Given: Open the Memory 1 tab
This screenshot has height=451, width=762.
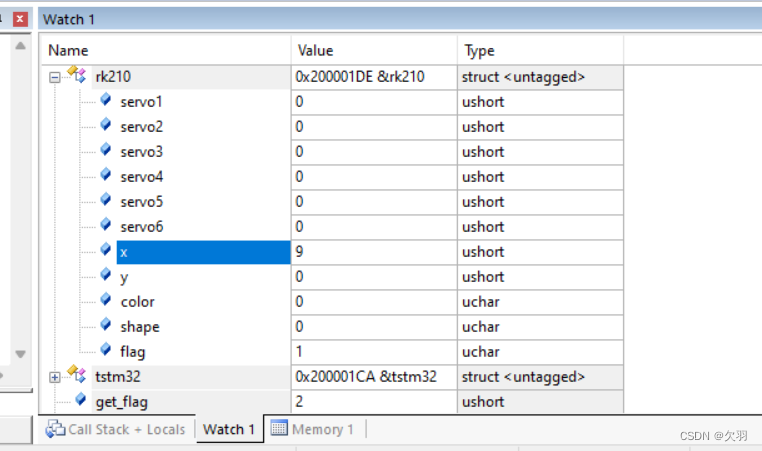Looking at the screenshot, I should 314,430.
